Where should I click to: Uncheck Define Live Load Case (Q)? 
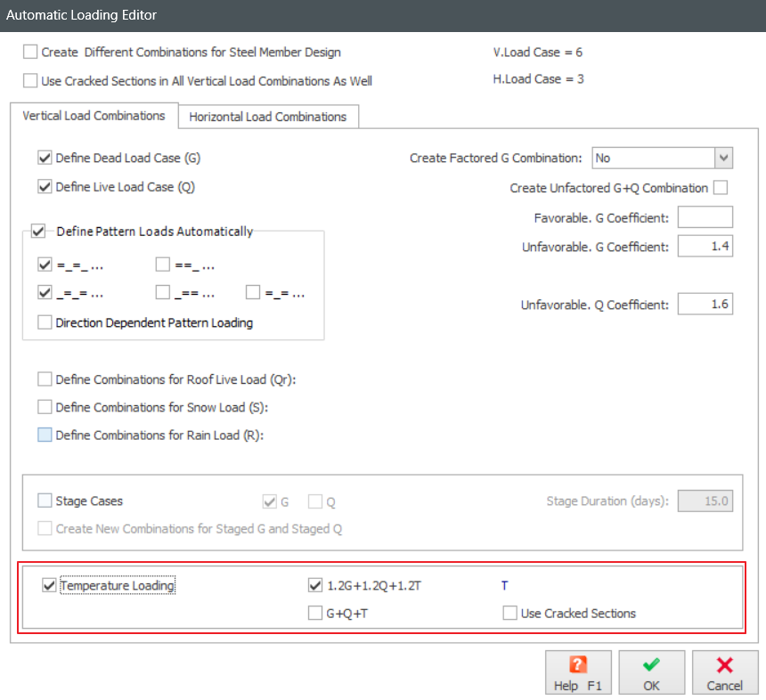coord(45,187)
